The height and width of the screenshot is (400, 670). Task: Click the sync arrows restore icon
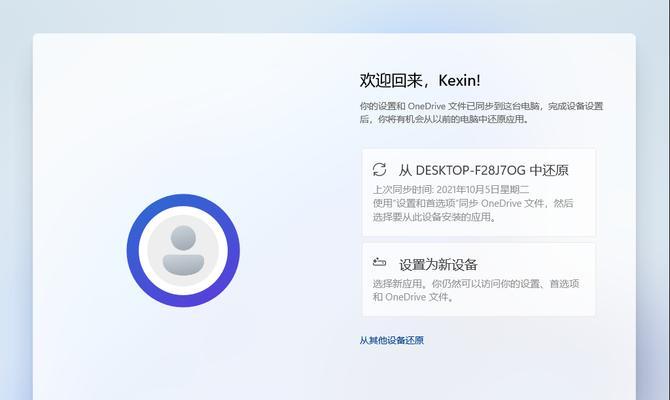(379, 169)
